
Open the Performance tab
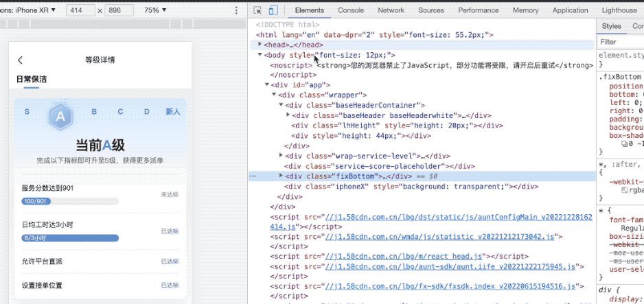click(479, 10)
